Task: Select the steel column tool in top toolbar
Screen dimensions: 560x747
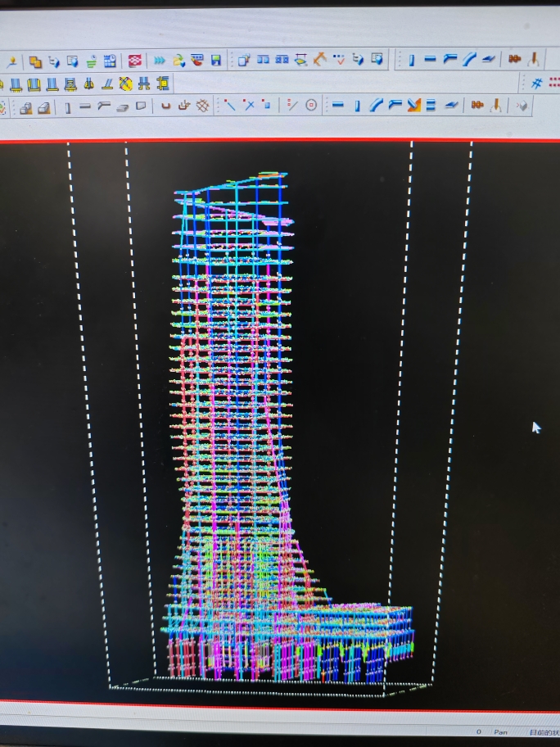Action: click(411, 60)
